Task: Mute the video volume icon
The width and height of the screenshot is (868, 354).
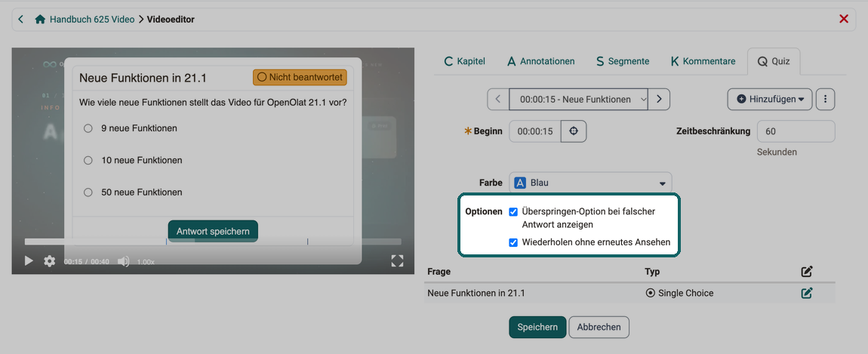Action: [124, 261]
